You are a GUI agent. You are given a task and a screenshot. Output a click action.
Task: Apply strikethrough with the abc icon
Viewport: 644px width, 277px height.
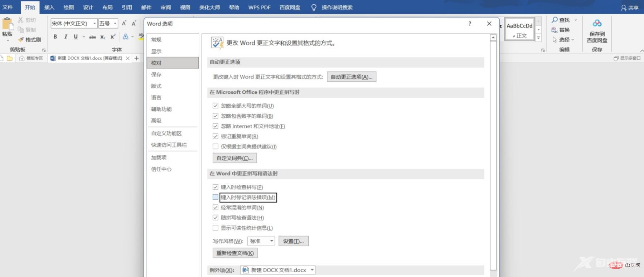(92, 37)
